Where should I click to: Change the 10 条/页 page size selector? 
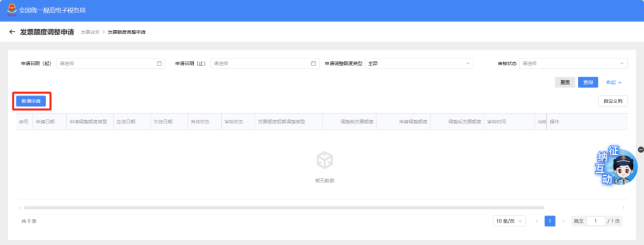point(509,221)
